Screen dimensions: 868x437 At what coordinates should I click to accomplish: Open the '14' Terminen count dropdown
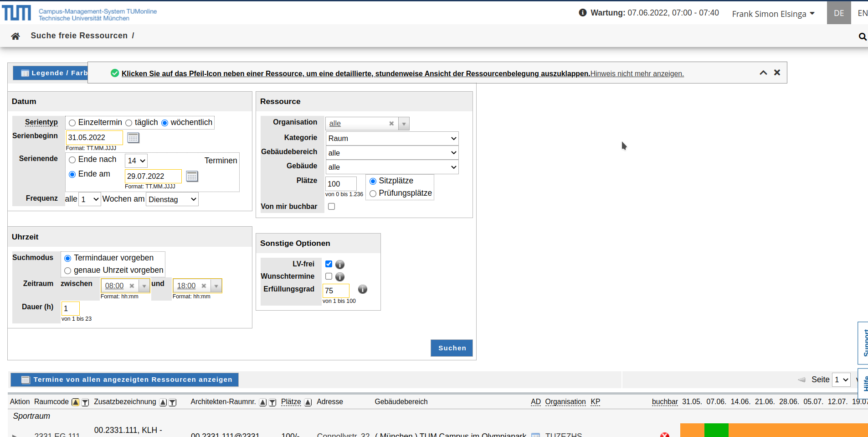(x=136, y=161)
